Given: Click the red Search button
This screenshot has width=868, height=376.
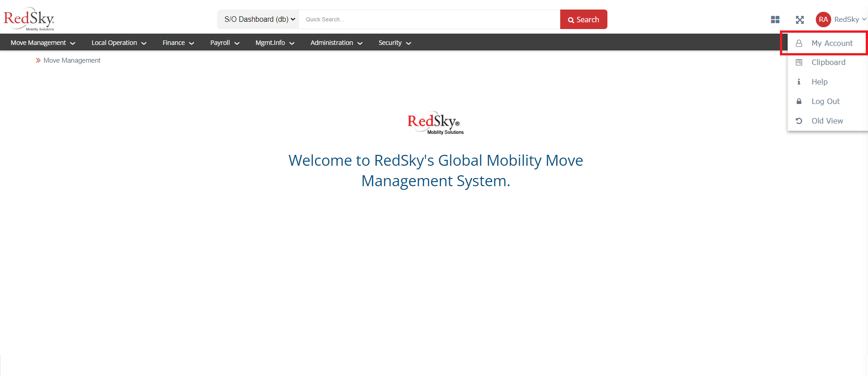Looking at the screenshot, I should [x=583, y=20].
